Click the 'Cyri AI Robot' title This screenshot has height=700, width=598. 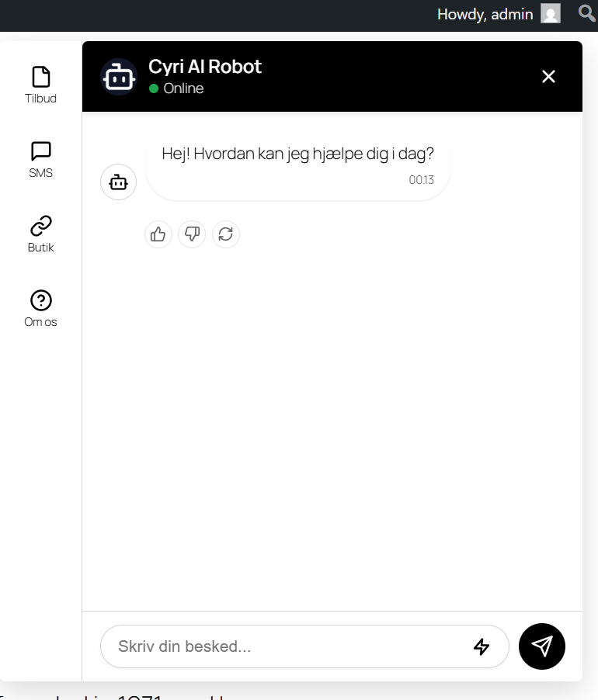coord(205,67)
